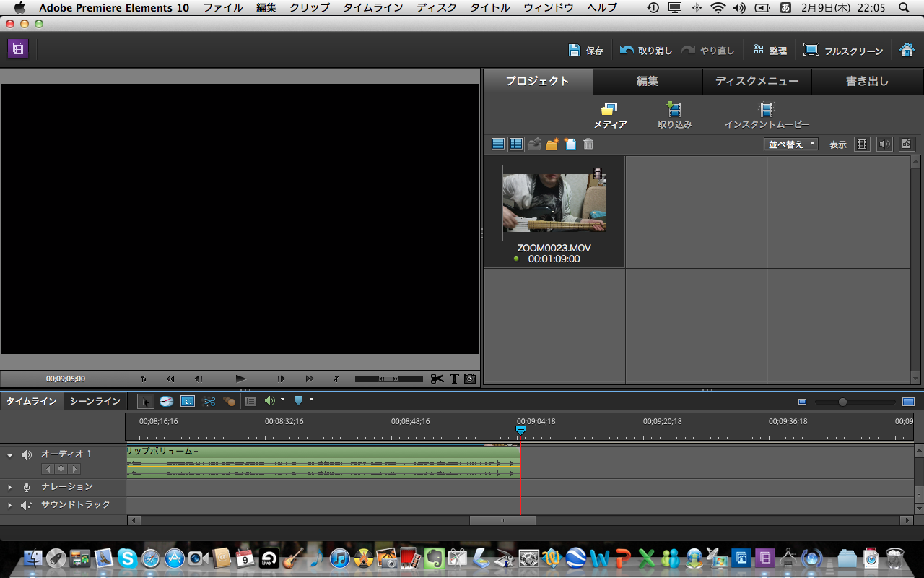Adjust the timeline zoom slider
This screenshot has width=924, height=578.
click(x=842, y=402)
